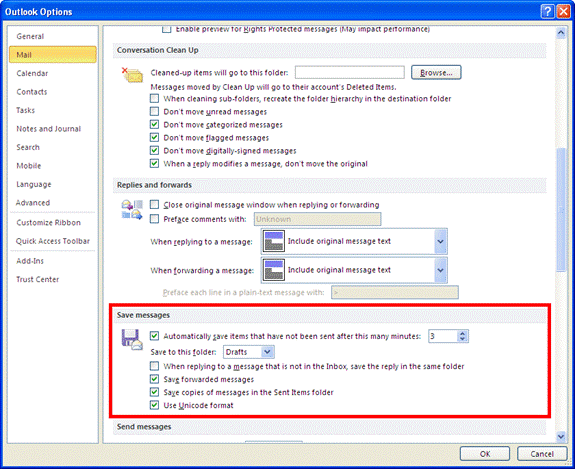Uncheck Save forwarded messages
Screen dimensions: 575x469
coord(154,379)
